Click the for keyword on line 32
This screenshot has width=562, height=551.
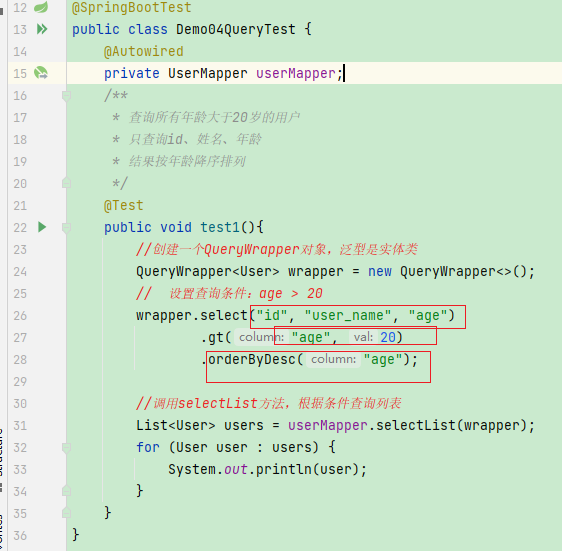[x=148, y=448]
